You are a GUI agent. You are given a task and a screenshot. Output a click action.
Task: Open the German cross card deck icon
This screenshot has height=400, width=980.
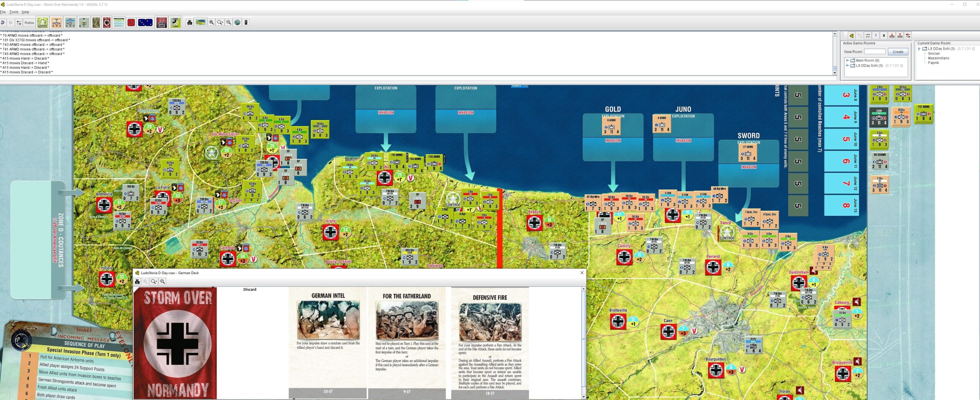(x=107, y=23)
